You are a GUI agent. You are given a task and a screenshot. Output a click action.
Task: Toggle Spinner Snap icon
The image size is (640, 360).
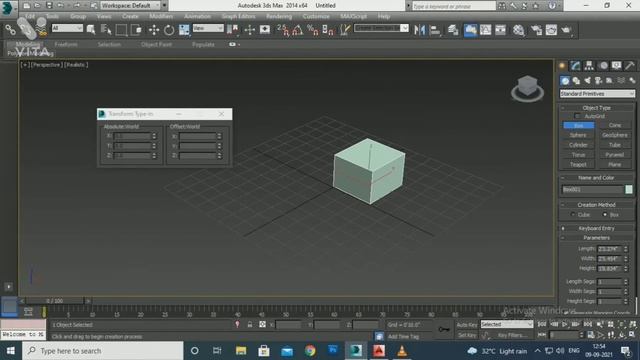328,30
